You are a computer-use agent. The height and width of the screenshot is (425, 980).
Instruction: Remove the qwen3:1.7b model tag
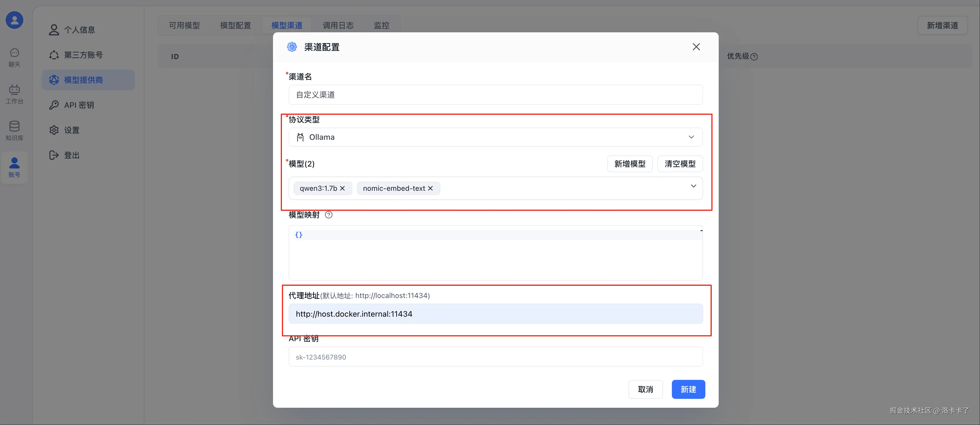342,188
